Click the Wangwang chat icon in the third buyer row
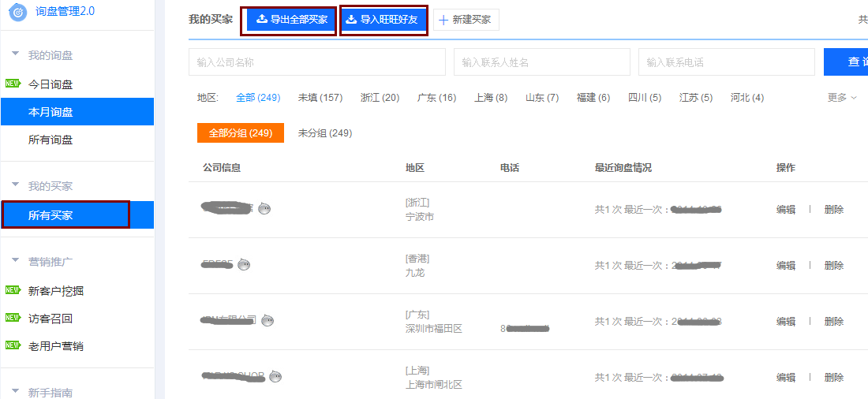868x399 pixels. click(268, 320)
